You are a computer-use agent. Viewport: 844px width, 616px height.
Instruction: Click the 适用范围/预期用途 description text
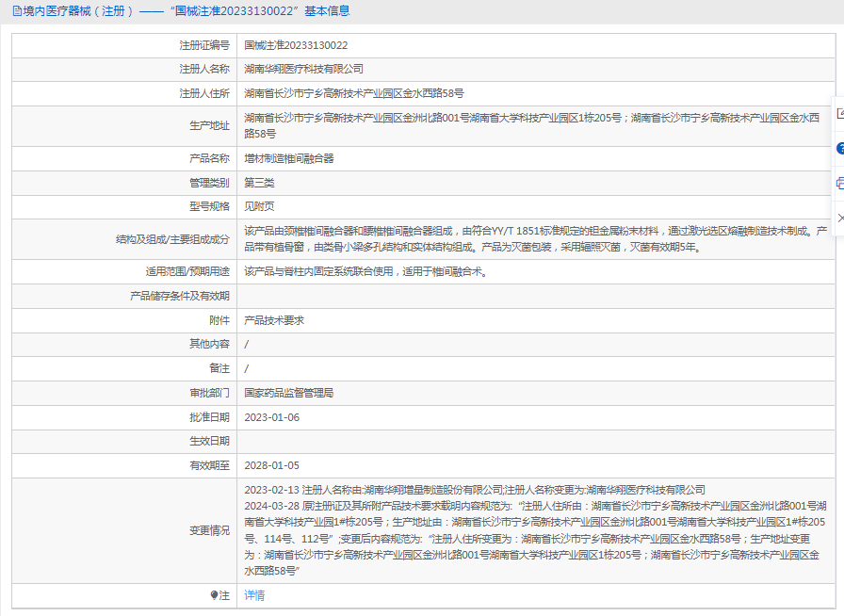pyautogui.click(x=366, y=271)
